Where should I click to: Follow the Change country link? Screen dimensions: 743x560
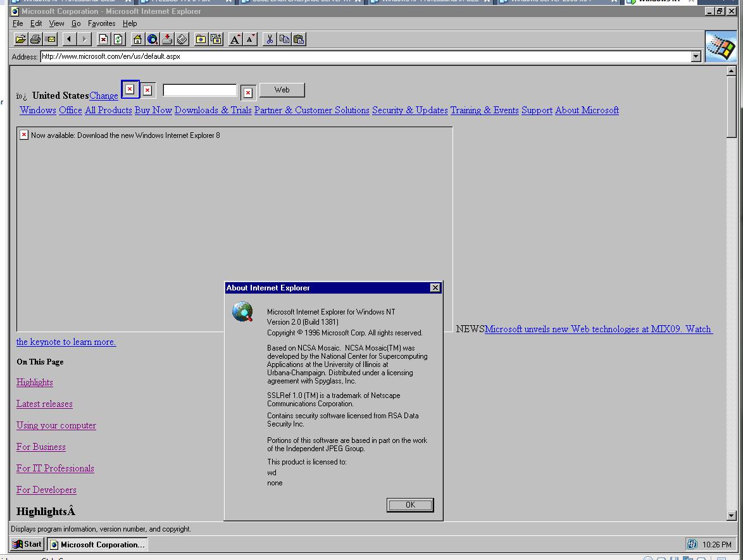[104, 96]
